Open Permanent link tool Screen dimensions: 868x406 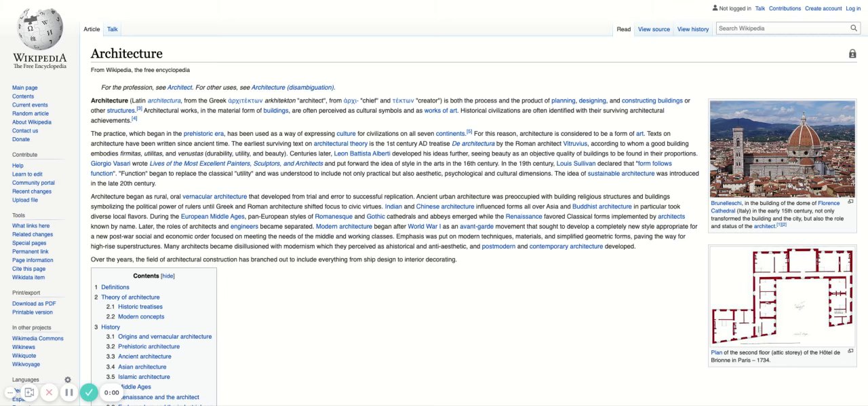point(30,251)
